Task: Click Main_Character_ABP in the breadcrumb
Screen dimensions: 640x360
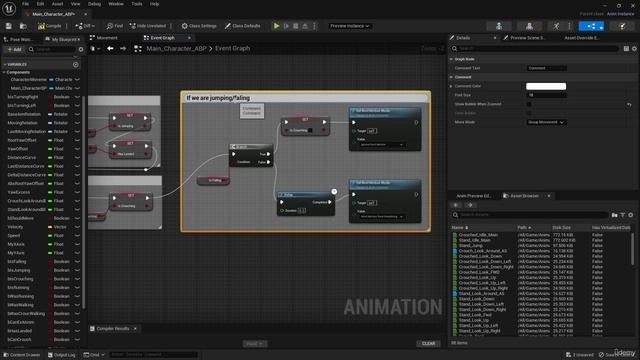Action: (x=176, y=49)
